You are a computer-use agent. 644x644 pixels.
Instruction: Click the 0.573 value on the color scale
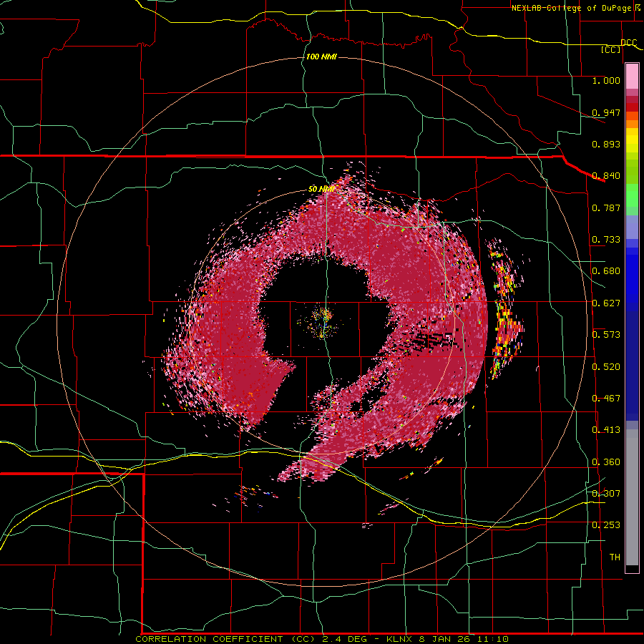(606, 335)
